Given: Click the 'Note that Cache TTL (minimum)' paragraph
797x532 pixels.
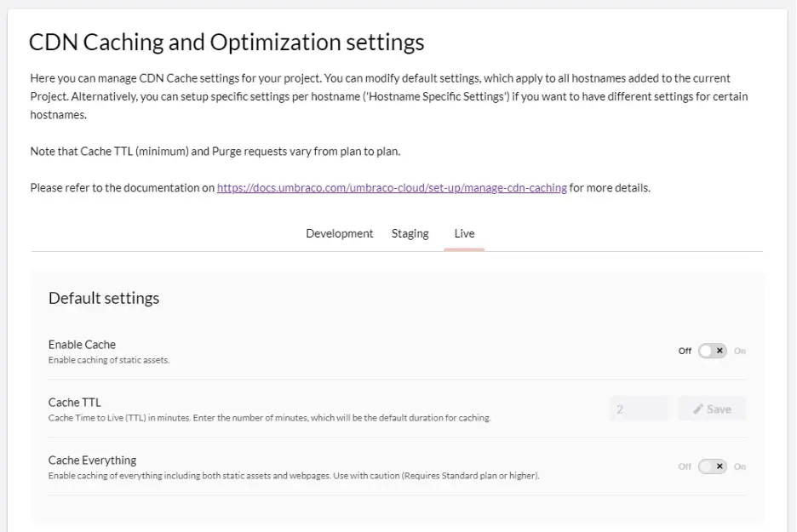Looking at the screenshot, I should click(x=215, y=152).
